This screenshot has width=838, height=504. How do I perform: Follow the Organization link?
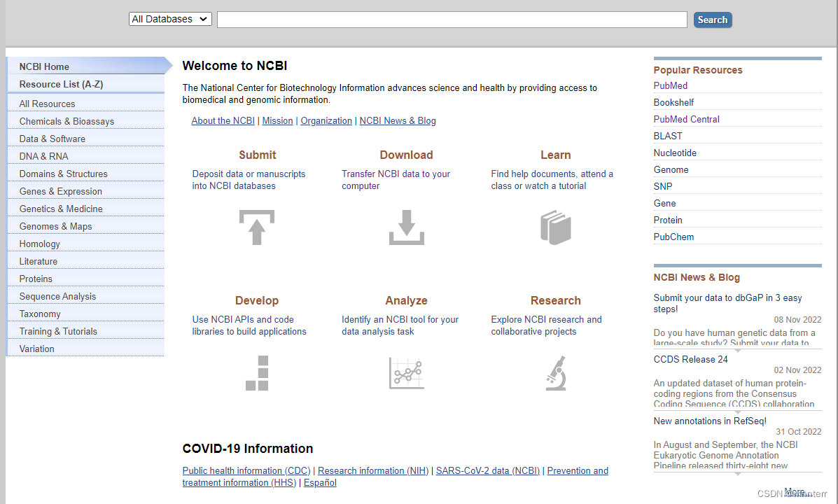point(326,121)
